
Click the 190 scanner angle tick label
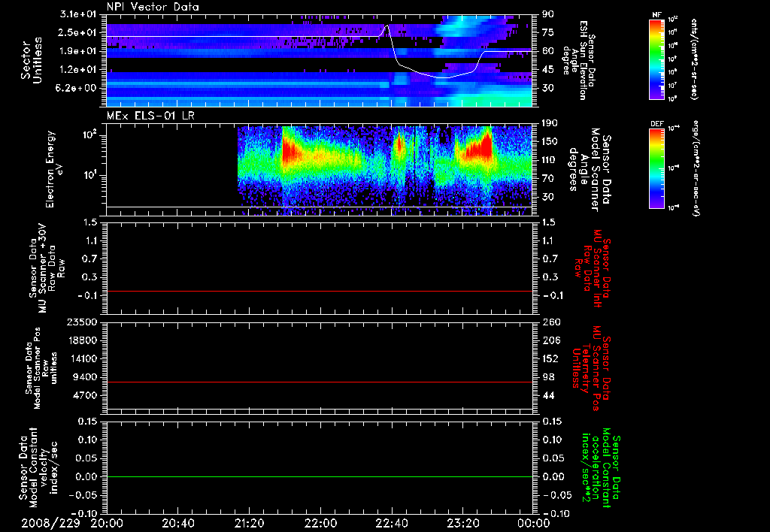click(x=550, y=123)
